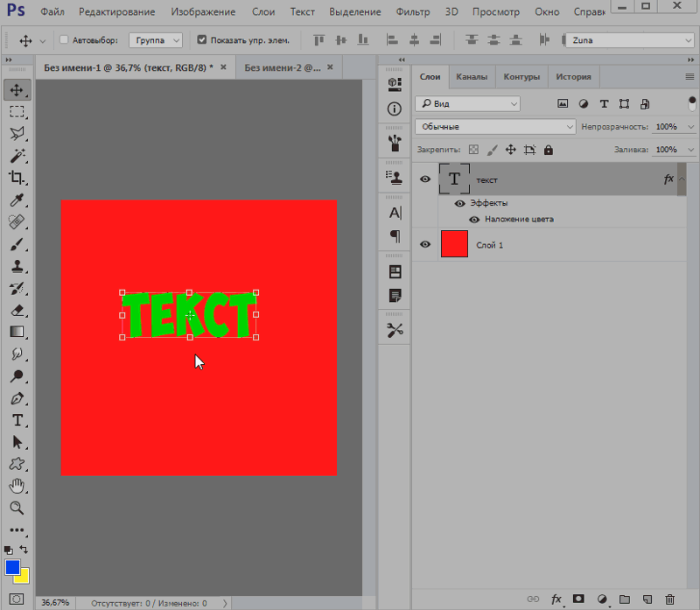Image resolution: width=700 pixels, height=610 pixels.
Task: Create a new group folder icon
Action: tap(625, 599)
